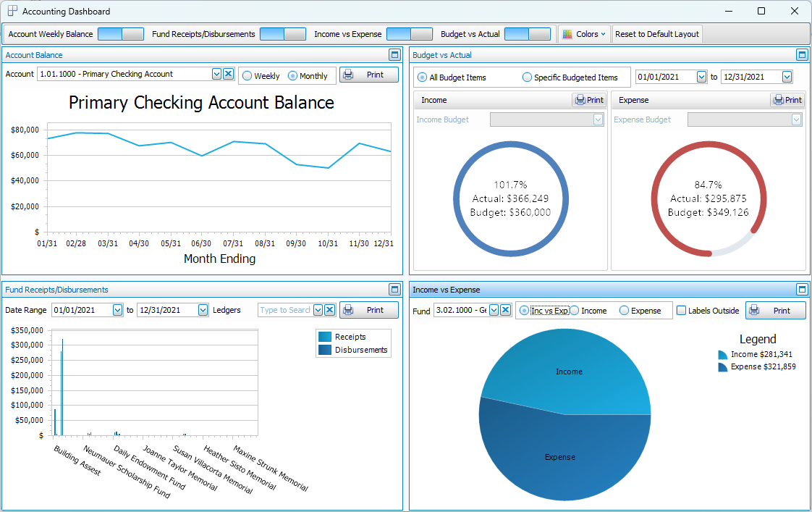Select the Weekly radio button
The image size is (812, 512).
(x=248, y=76)
